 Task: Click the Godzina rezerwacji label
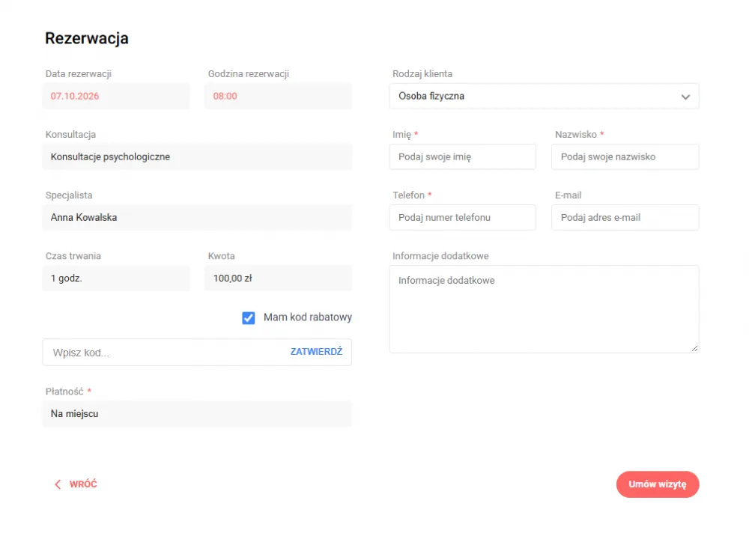pos(249,74)
